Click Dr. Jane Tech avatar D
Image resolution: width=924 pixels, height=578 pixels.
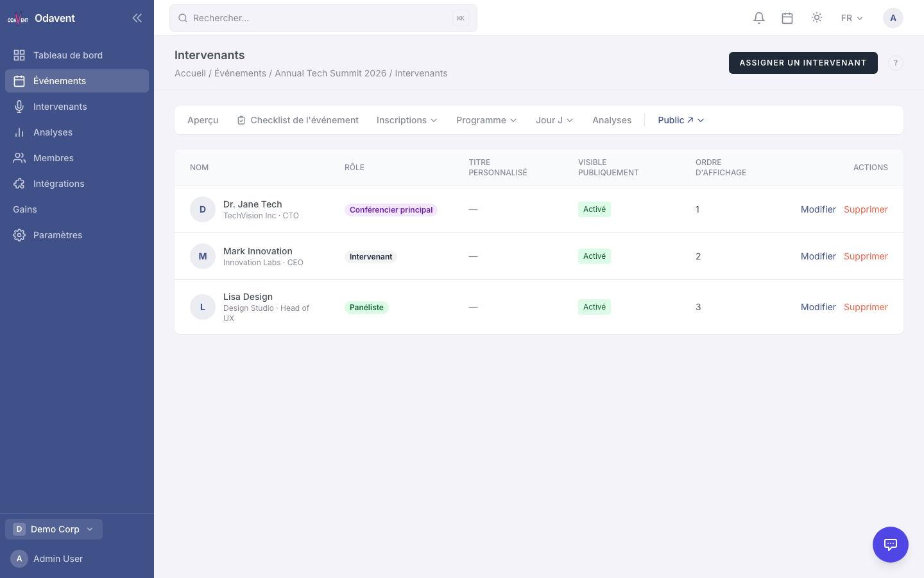coord(203,209)
